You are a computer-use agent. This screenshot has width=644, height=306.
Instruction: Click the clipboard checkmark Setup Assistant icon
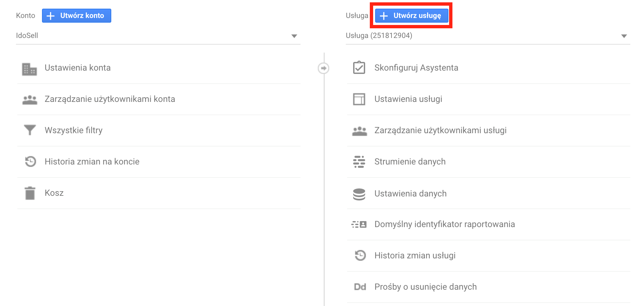point(359,68)
